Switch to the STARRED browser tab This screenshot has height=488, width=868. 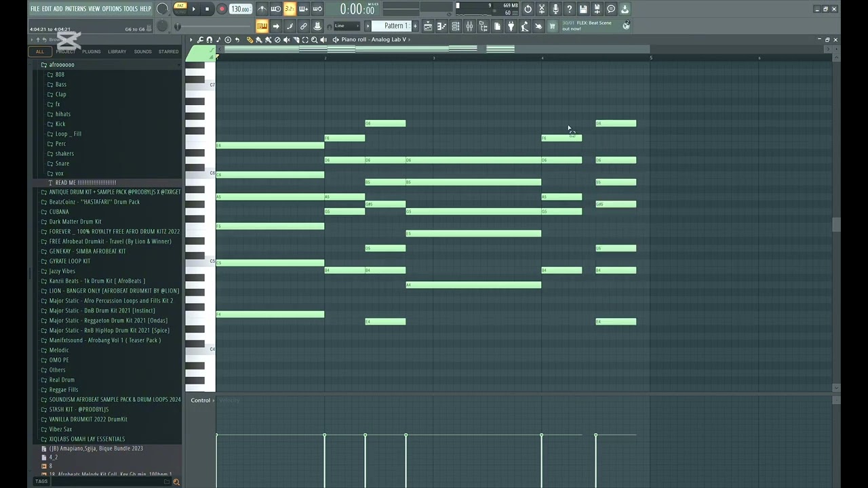[x=168, y=52]
